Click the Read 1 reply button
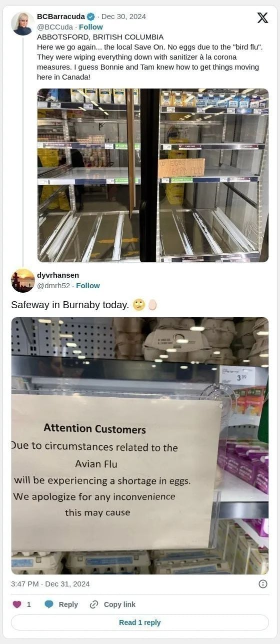Viewport: 280px width, 644px height. tap(140, 622)
